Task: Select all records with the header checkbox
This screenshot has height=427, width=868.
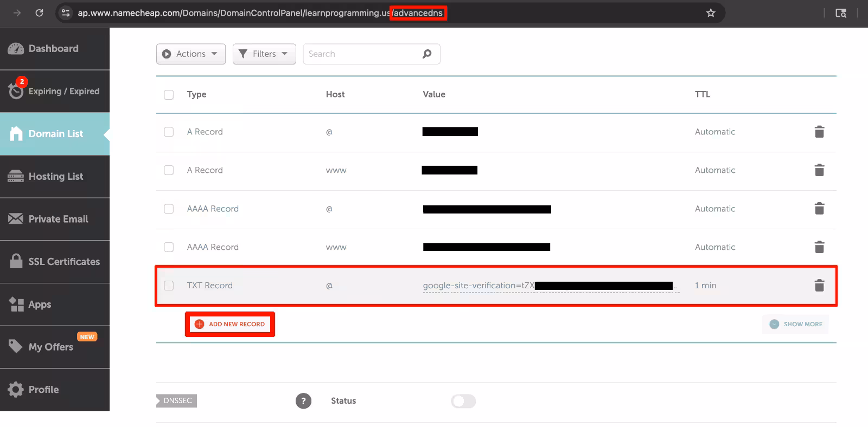Action: coord(169,95)
